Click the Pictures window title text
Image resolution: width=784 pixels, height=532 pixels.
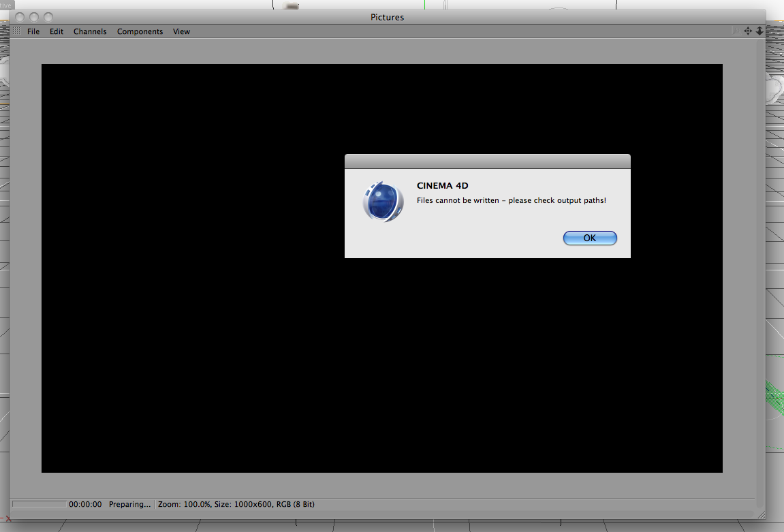pyautogui.click(x=387, y=17)
